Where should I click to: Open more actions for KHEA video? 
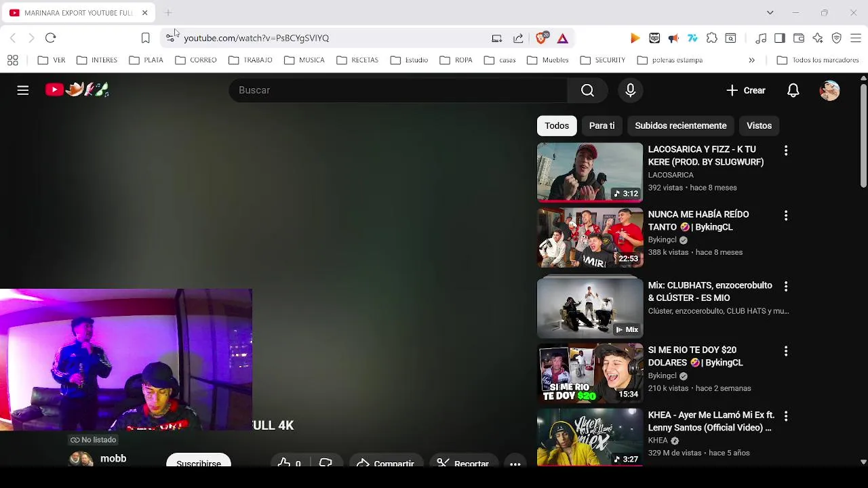786,416
